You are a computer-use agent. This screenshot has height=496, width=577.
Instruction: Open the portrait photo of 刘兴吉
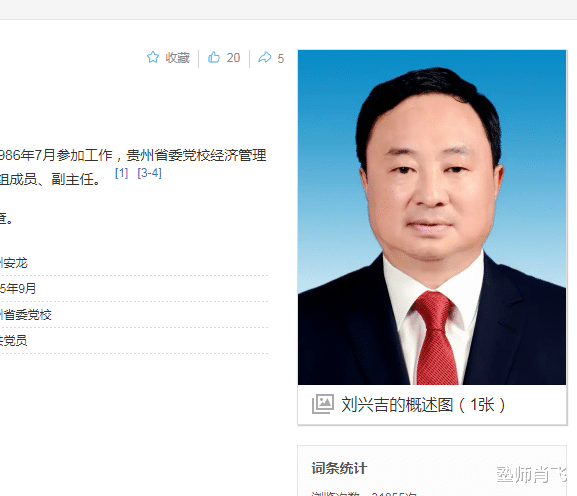pos(432,217)
